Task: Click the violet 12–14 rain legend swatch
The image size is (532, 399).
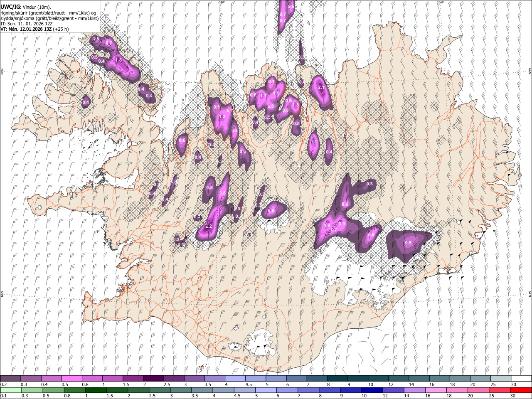Action: (x=393, y=390)
